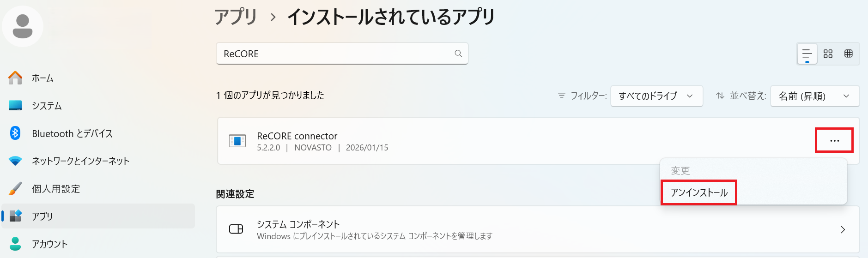This screenshot has height=258, width=868.
Task: Switch to list view layout
Action: (x=807, y=54)
